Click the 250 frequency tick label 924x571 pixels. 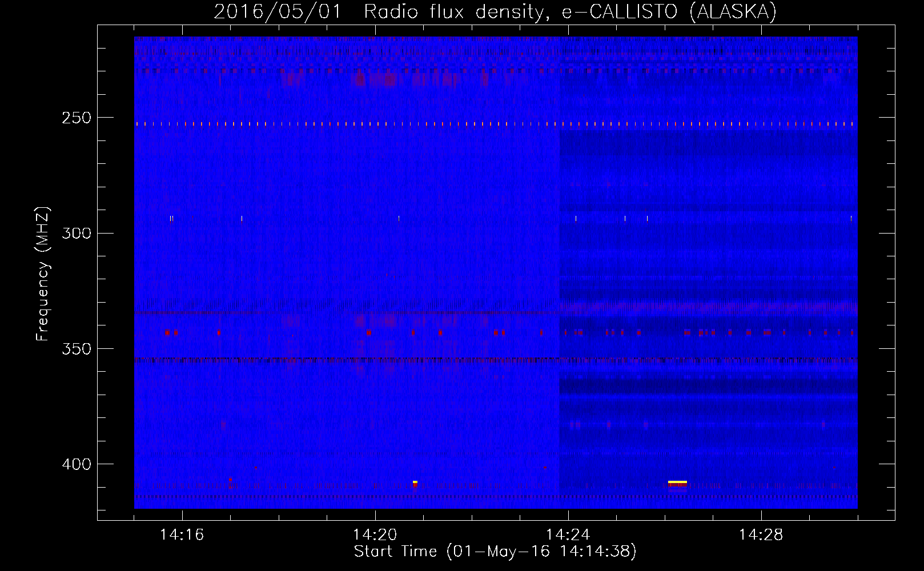pos(77,118)
